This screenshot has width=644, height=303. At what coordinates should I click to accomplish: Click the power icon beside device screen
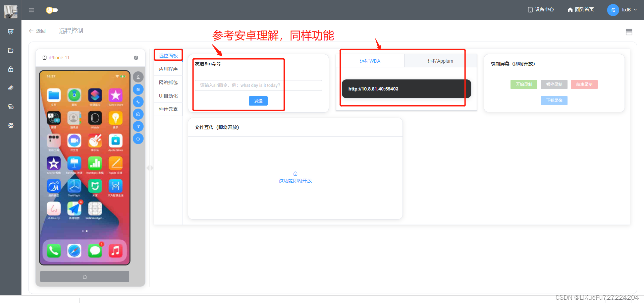click(138, 139)
